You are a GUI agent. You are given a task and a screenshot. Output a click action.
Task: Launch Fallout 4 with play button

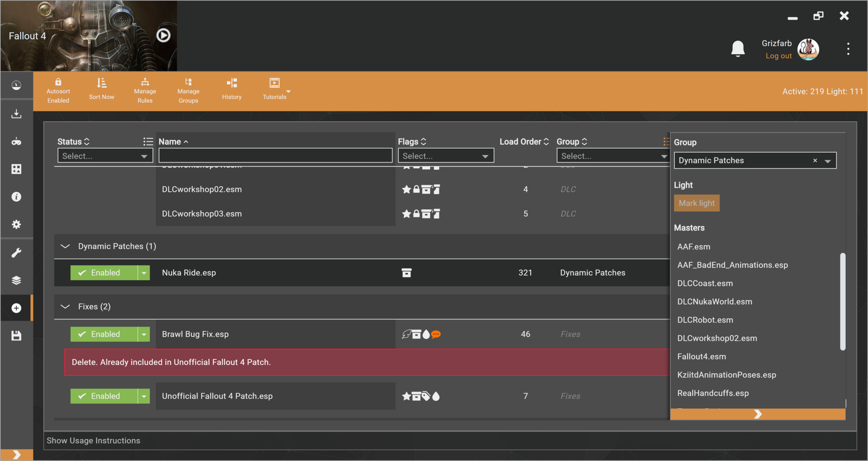163,35
